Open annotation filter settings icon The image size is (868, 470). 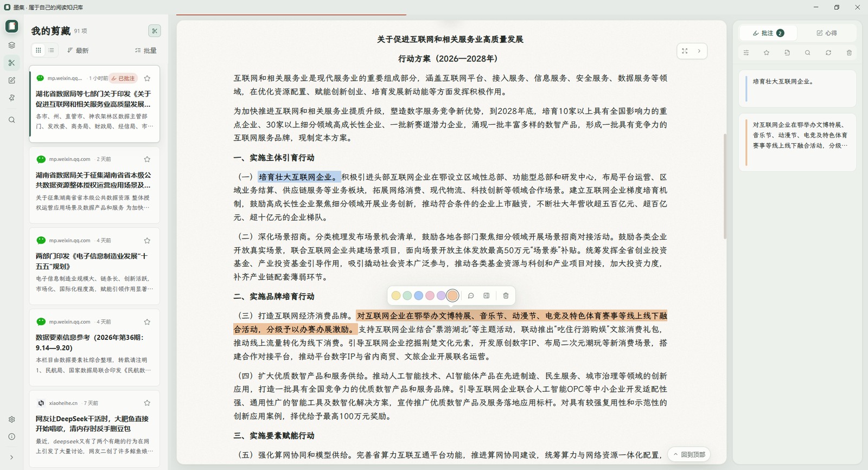[746, 53]
